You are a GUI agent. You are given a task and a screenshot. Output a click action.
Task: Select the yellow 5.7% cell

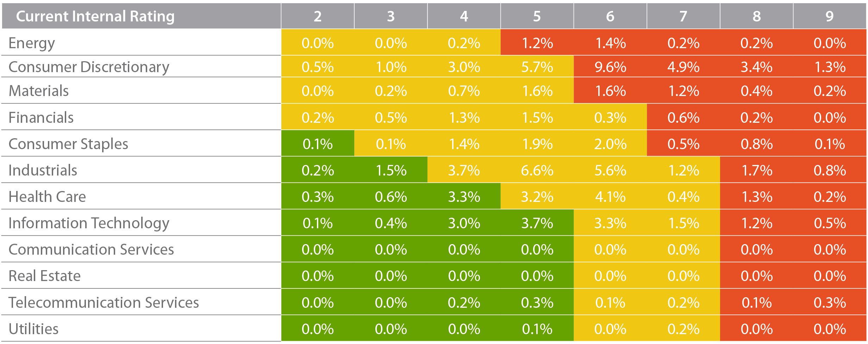point(537,67)
